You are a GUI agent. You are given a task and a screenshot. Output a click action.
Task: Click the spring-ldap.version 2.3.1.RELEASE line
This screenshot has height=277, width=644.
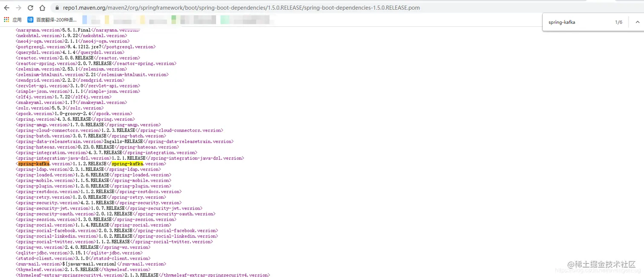[88, 169]
